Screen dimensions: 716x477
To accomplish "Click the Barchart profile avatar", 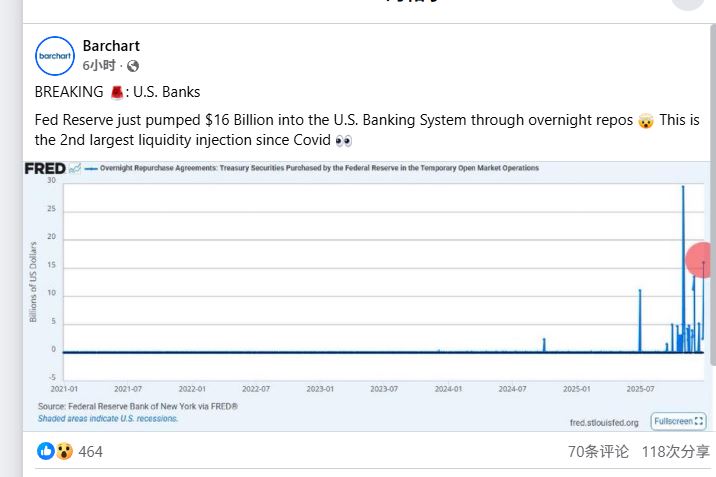I will 55,56.
